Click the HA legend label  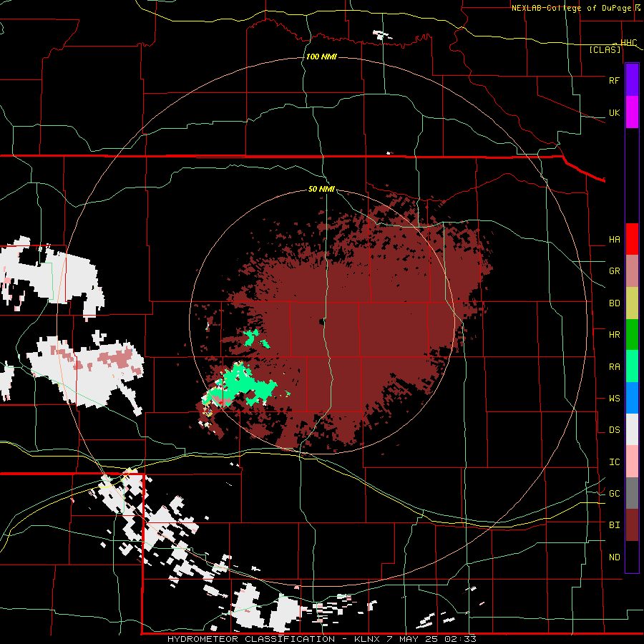[614, 240]
